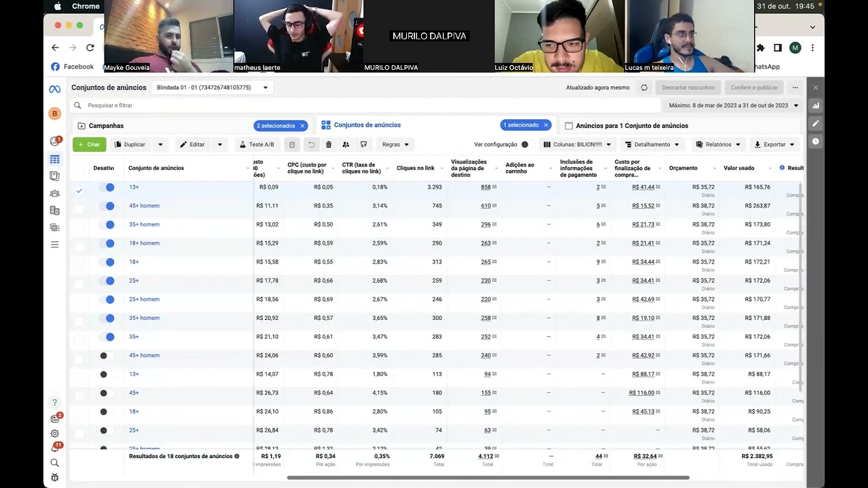The width and height of the screenshot is (868, 488).
Task: Expand the Editar dropdown arrow
Action: coord(219,144)
